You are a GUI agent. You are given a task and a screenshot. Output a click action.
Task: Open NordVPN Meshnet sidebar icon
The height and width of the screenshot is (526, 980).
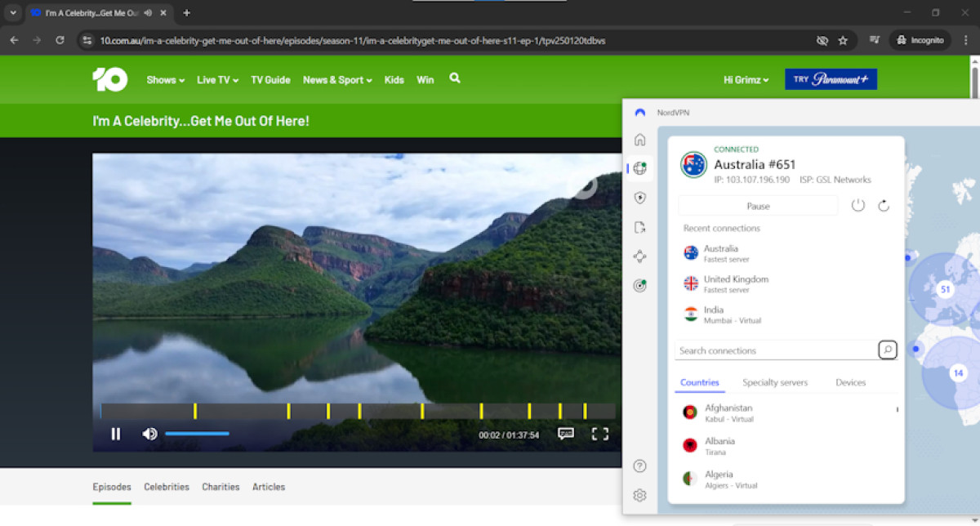pyautogui.click(x=639, y=256)
